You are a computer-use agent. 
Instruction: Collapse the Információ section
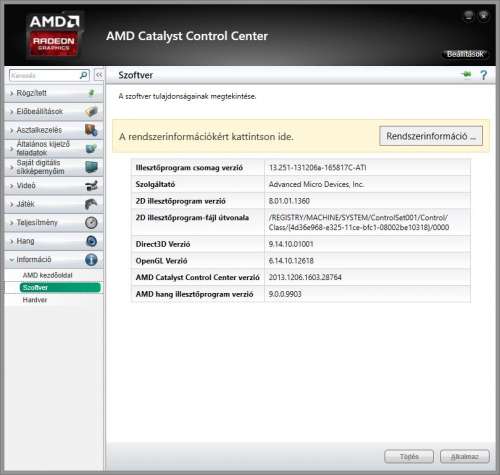[x=54, y=259]
